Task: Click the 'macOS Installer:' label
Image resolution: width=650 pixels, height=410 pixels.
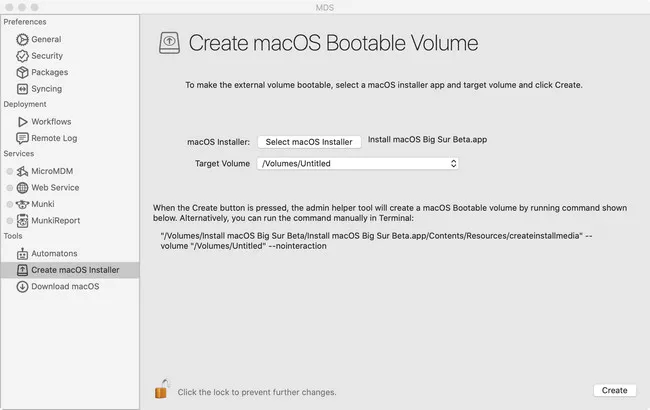Action: tap(218, 142)
